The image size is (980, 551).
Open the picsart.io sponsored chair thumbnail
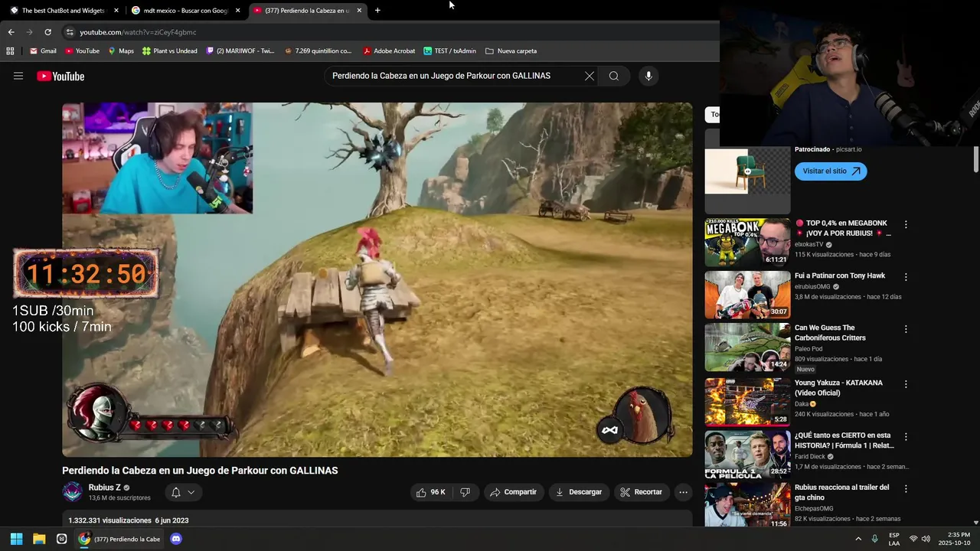click(x=747, y=171)
